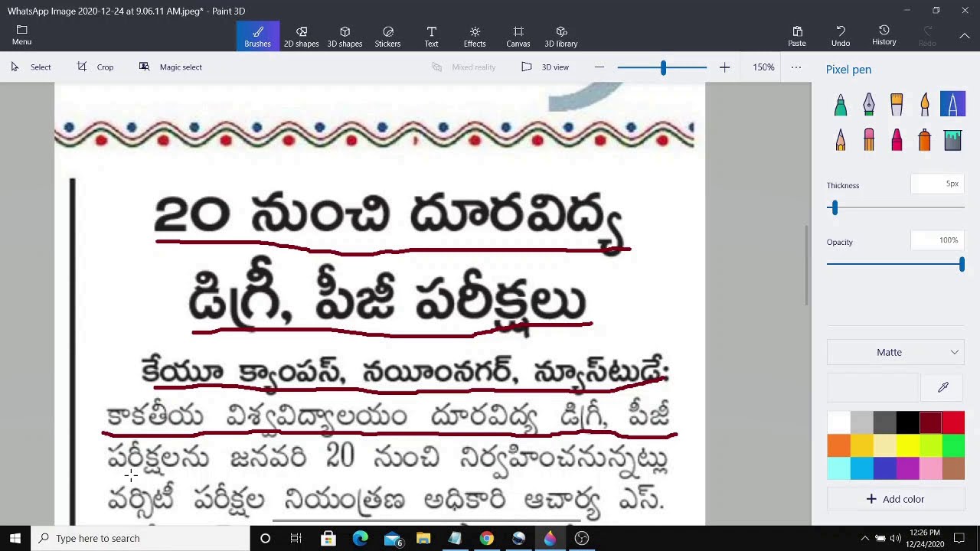Open the 3D shapes tab

[x=345, y=36]
